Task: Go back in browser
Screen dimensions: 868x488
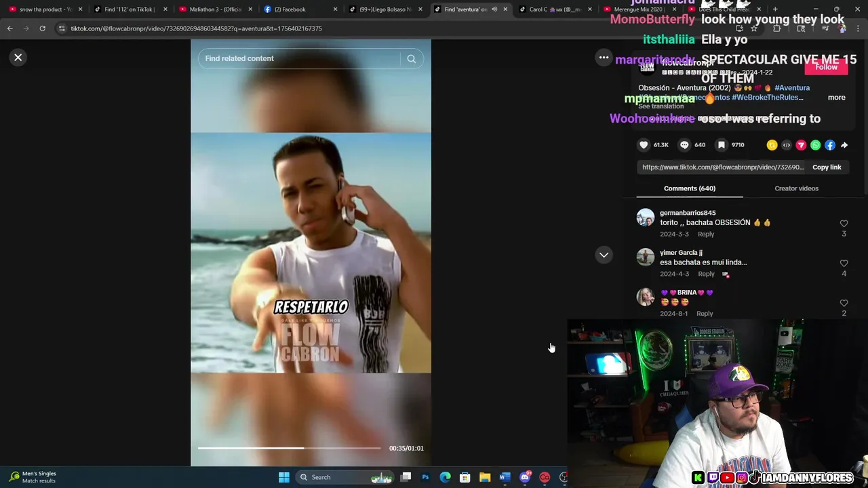Action: tap(9, 28)
